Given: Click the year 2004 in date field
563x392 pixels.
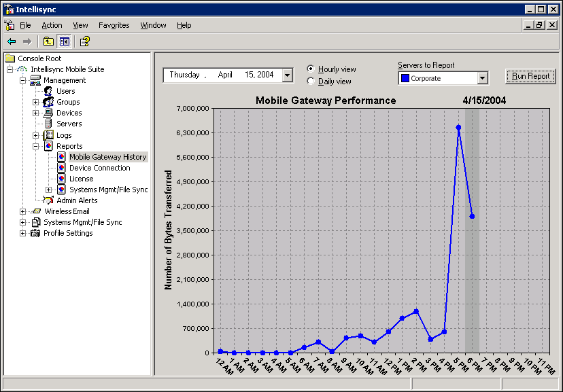Looking at the screenshot, I should coord(265,75).
